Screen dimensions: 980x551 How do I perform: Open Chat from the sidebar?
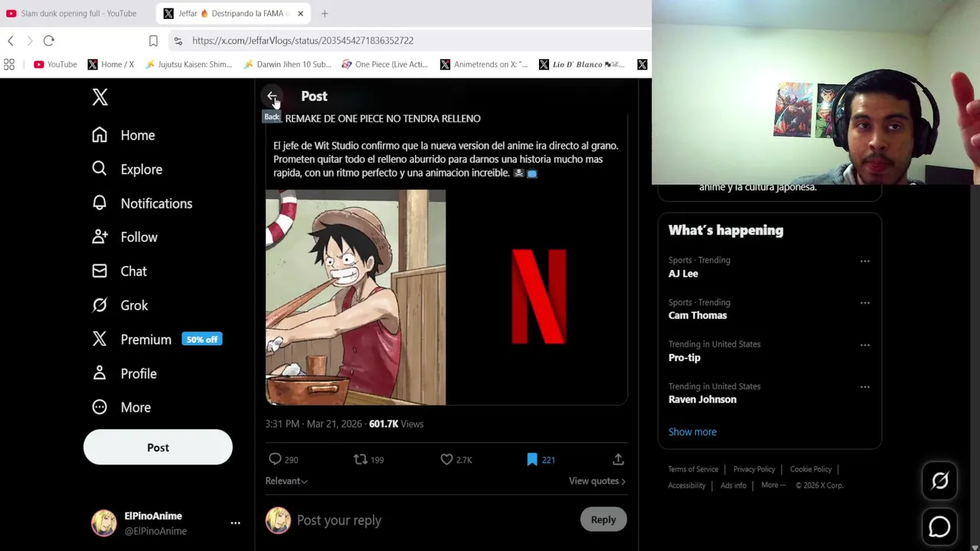coord(119,271)
